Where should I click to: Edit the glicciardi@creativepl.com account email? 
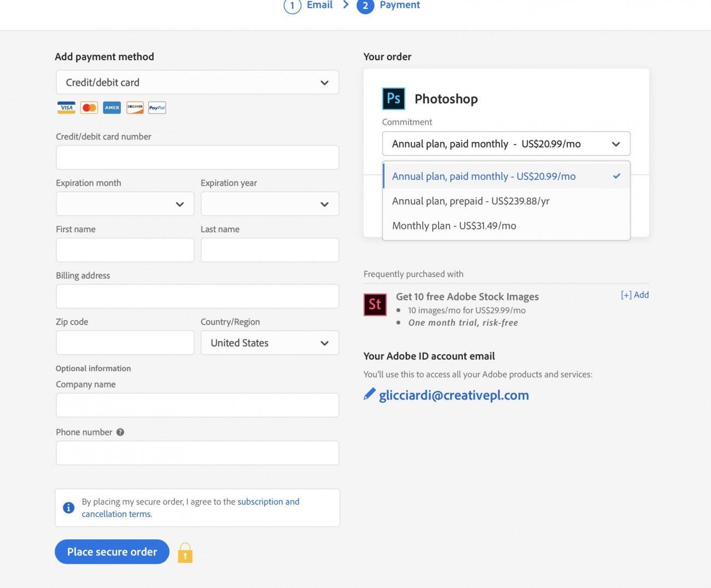point(454,395)
